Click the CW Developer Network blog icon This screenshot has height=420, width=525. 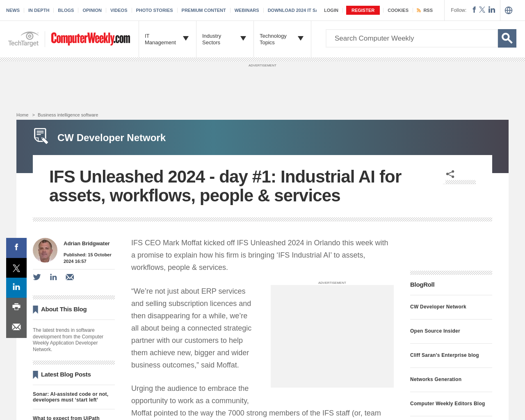pyautogui.click(x=41, y=136)
